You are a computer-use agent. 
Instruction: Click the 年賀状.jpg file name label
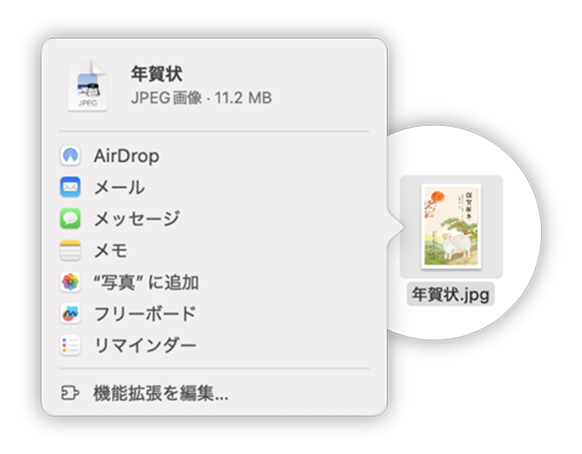[451, 294]
